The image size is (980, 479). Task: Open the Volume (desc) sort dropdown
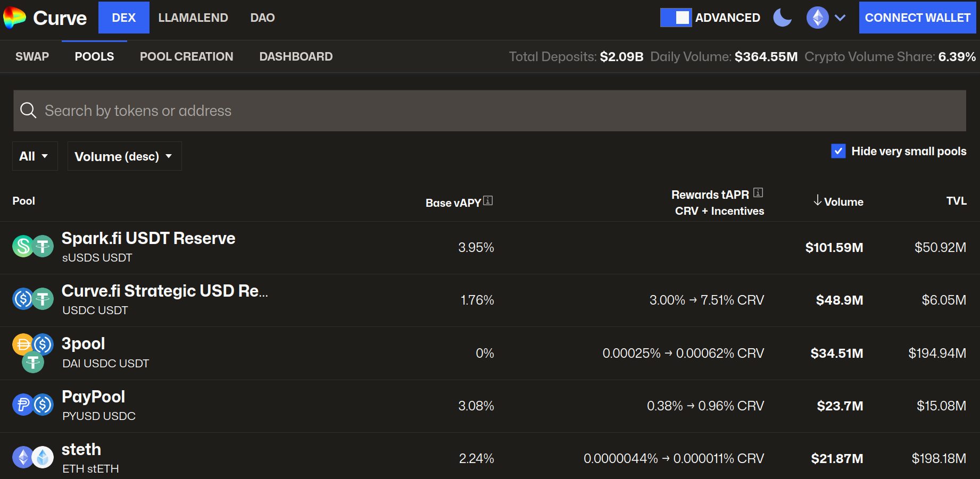coord(124,156)
